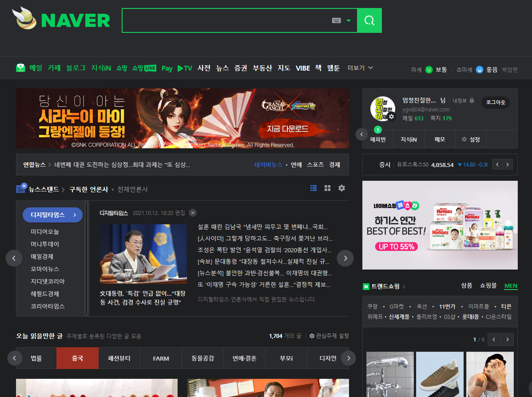Show next stock index ticker
The image size is (532, 397).
coord(508,165)
